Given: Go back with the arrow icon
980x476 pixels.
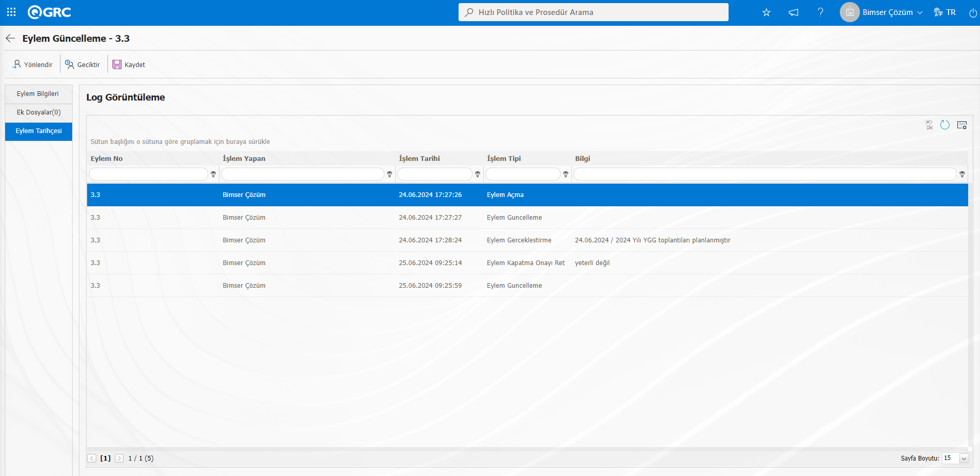Looking at the screenshot, I should tap(10, 38).
